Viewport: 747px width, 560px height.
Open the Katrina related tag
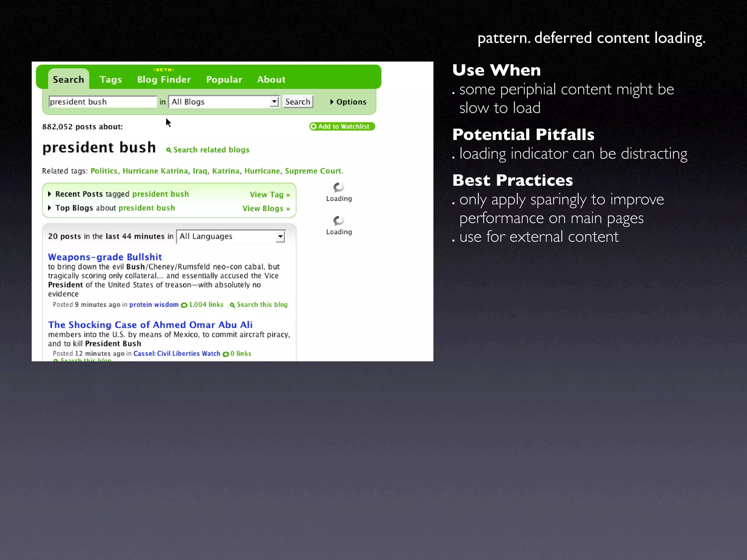click(226, 171)
